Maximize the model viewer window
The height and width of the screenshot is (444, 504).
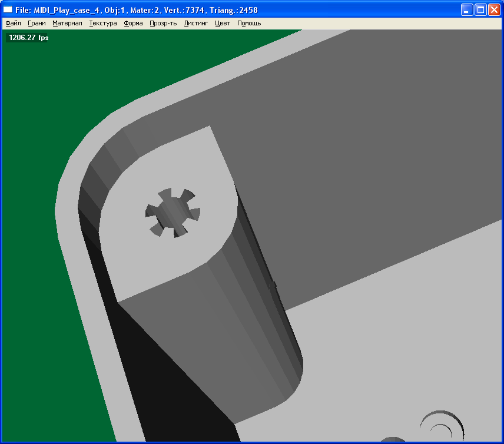pos(480,10)
